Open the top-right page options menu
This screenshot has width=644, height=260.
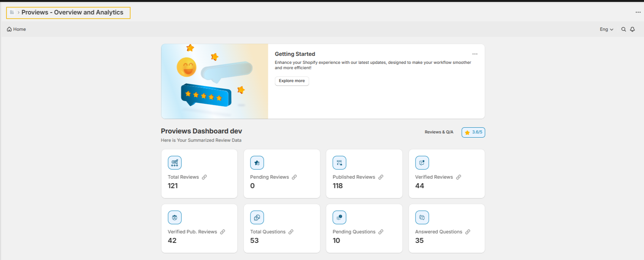click(638, 12)
